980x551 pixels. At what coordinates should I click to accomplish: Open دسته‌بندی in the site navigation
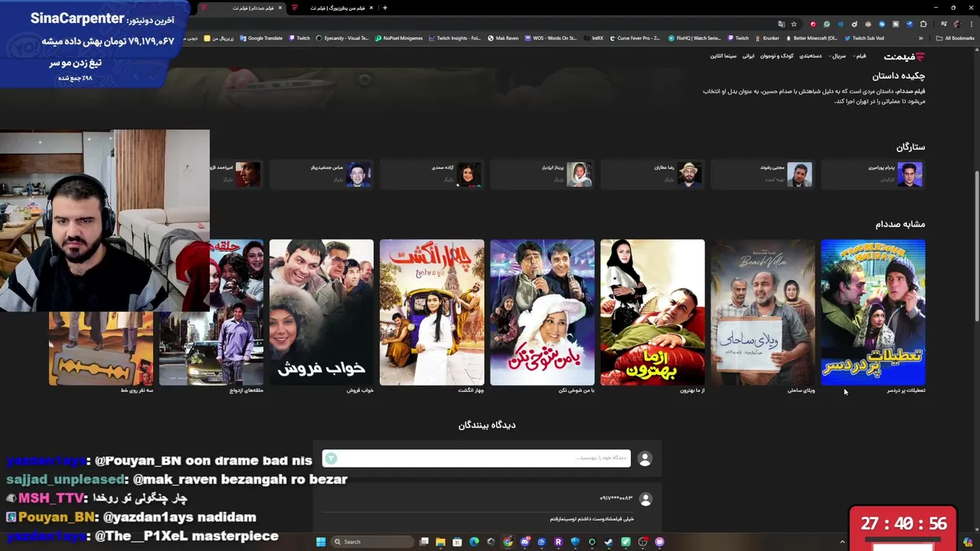coord(810,57)
